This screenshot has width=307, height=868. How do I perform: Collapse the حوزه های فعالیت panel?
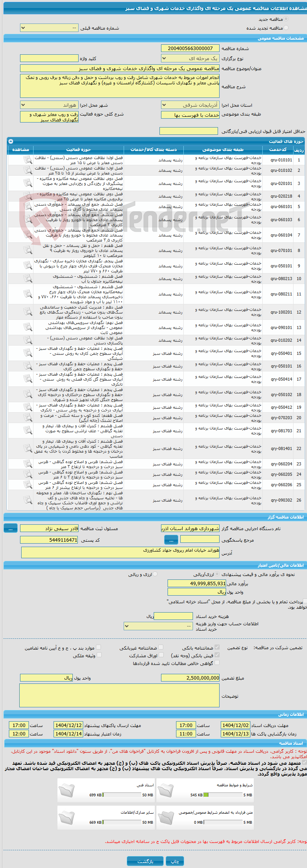click(10, 141)
